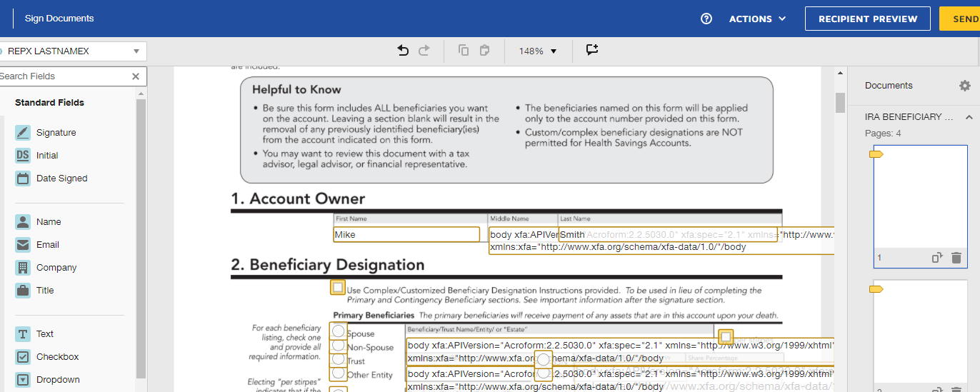Screen dimensions: 980x392
Task: Click the Standard Fields heading
Action: [49, 103]
